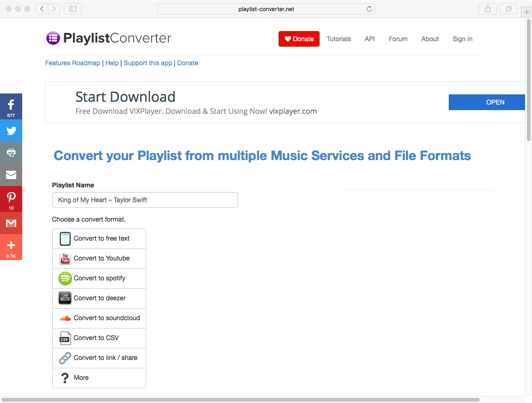Choose Convert to spotify
Viewport: 532px width, 403px height.
[x=99, y=279]
